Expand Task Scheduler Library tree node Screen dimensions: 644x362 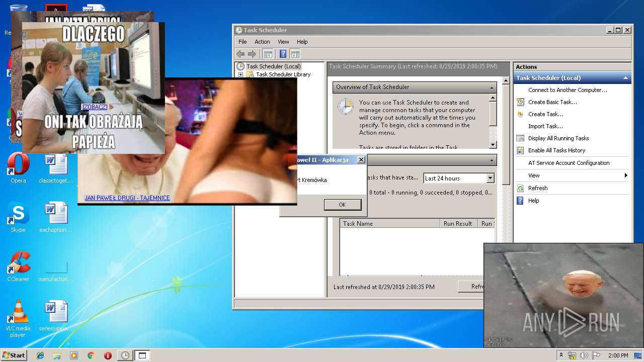[x=240, y=74]
